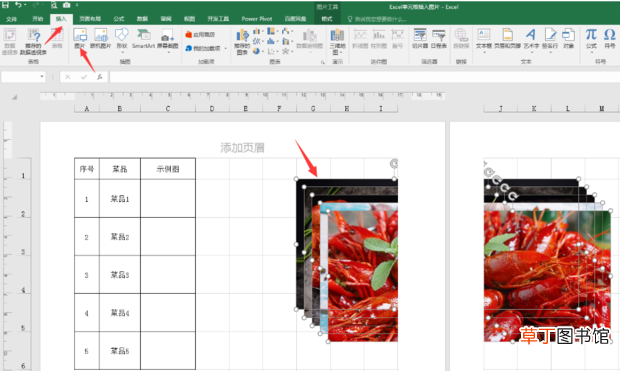The image size is (620, 371).
Task: Insert an object with 对象
Action: point(569,38)
